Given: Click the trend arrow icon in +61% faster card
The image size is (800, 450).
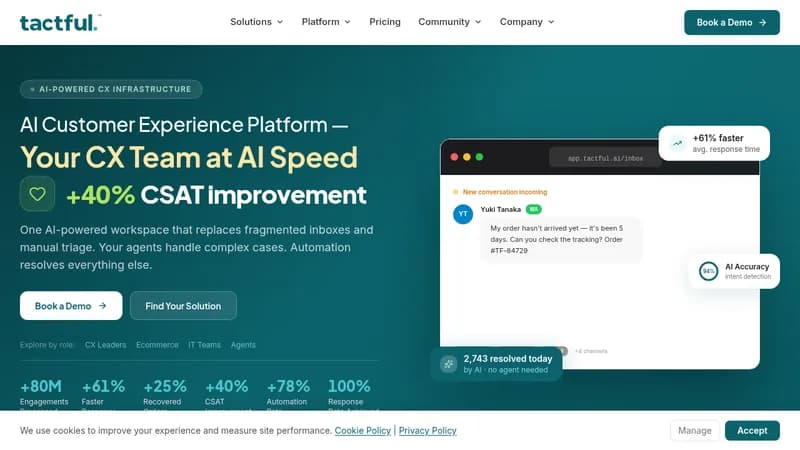Looking at the screenshot, I should pyautogui.click(x=678, y=143).
